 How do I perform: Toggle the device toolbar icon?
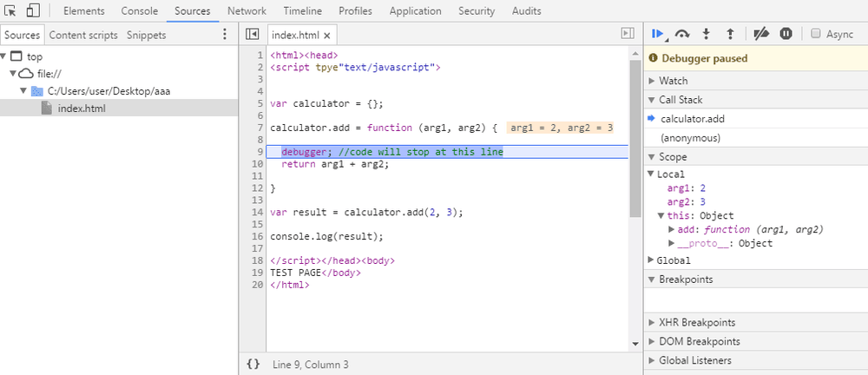click(33, 10)
